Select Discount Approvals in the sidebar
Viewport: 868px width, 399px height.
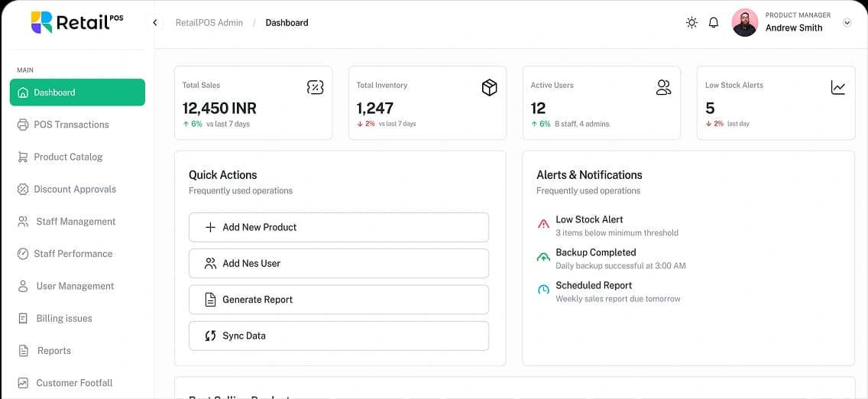click(x=75, y=189)
